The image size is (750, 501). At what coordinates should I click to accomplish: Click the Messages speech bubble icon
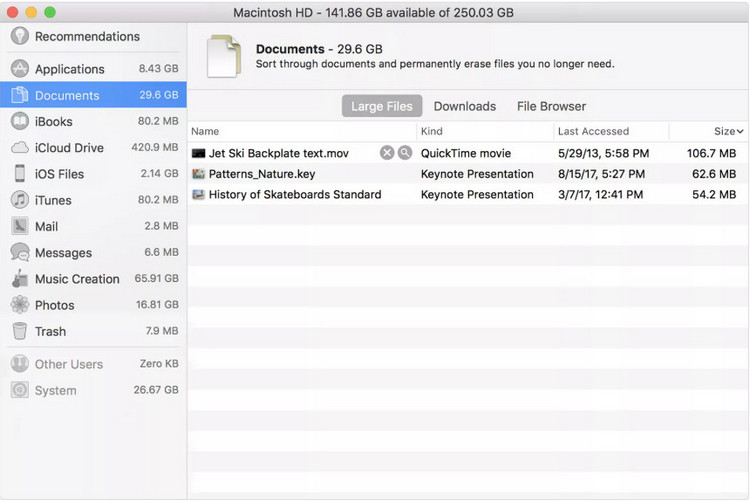pyautogui.click(x=20, y=252)
